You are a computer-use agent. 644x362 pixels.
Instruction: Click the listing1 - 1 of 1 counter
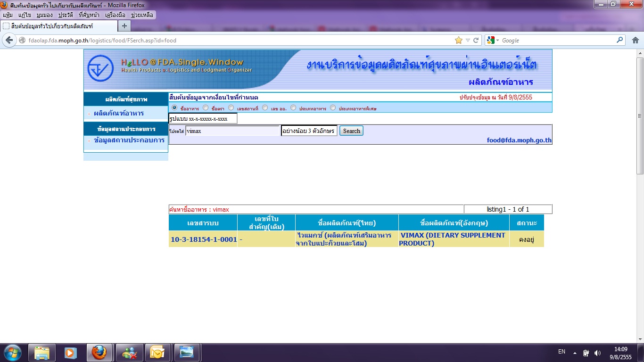(508, 209)
